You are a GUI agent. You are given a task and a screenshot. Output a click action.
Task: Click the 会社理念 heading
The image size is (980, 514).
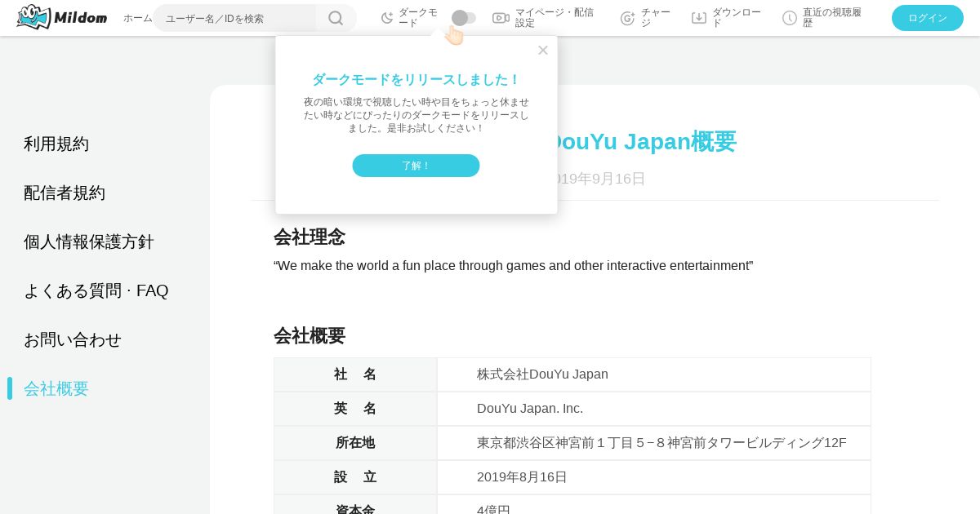tap(310, 237)
